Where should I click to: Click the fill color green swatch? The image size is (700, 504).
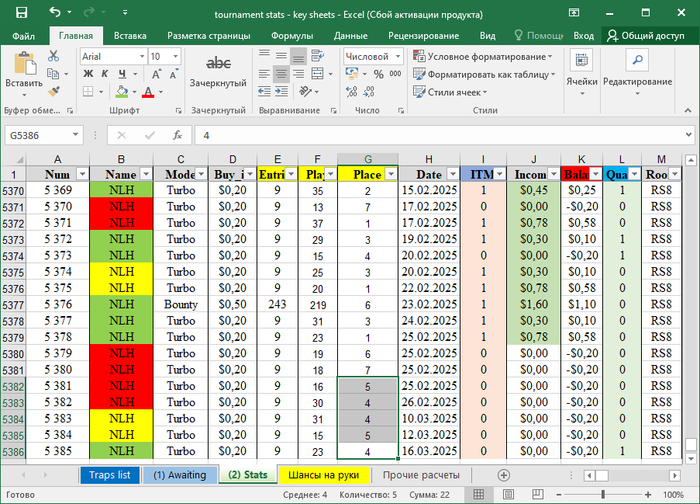(x=121, y=92)
